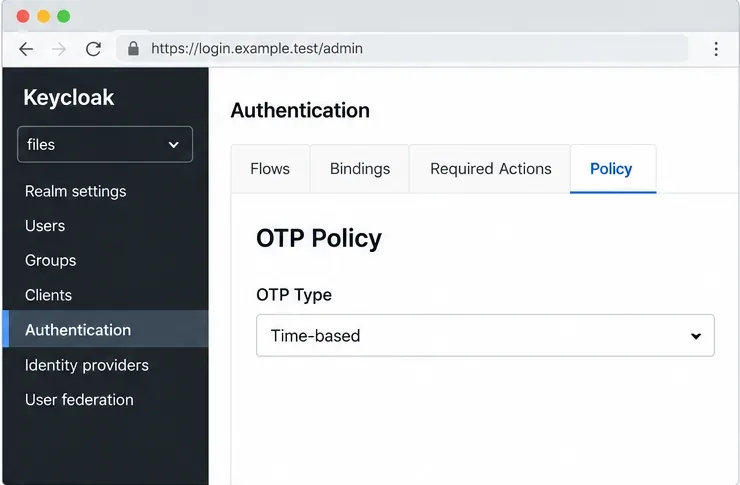This screenshot has width=740, height=485.
Task: Reload the page with the refresh icon
Action: (x=93, y=49)
